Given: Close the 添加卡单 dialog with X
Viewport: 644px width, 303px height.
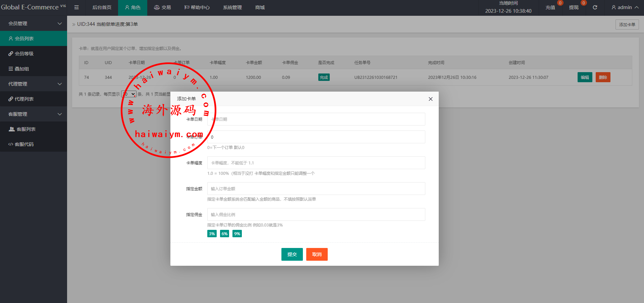Looking at the screenshot, I should (430, 99).
